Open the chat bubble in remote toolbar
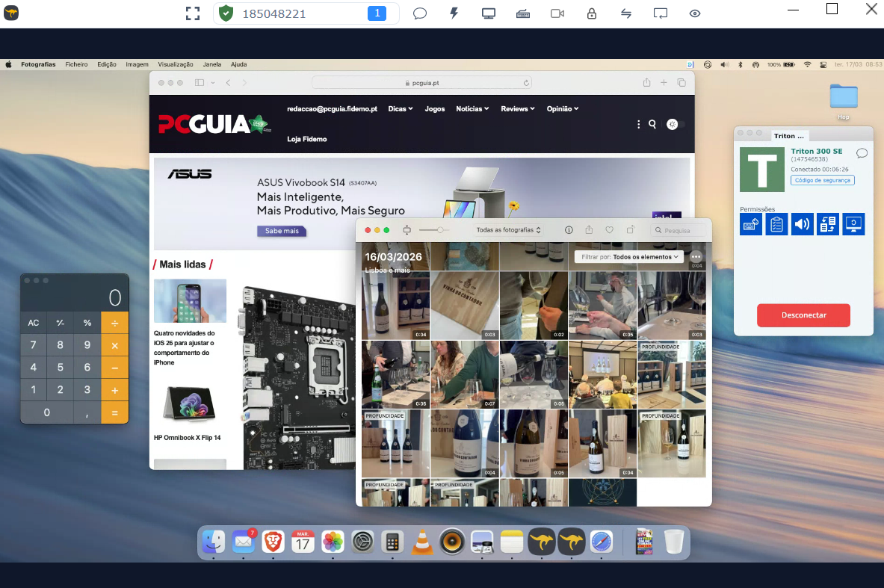The height and width of the screenshot is (588, 884). click(419, 13)
